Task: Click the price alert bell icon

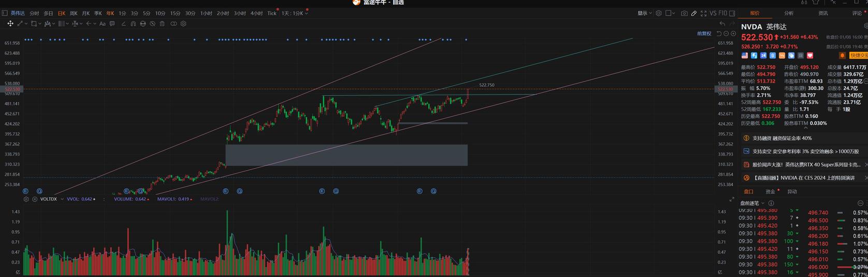Action: pos(842,56)
